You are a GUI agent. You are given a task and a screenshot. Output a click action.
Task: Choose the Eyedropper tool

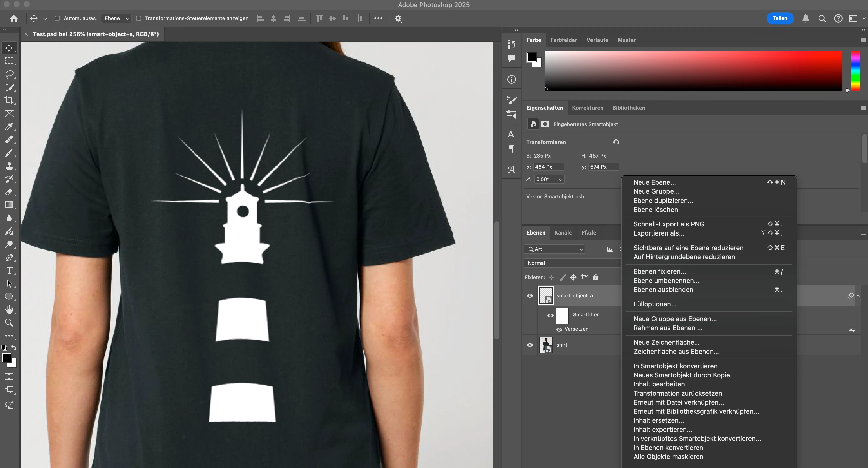9,126
